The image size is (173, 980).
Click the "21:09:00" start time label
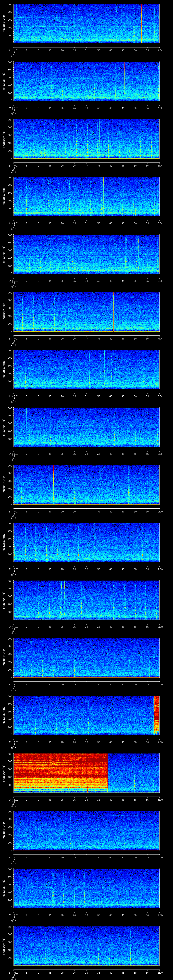point(14,511)
